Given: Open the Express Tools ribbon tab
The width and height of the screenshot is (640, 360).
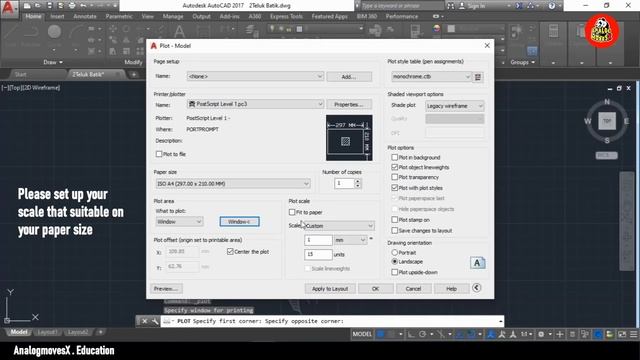Looking at the screenshot, I should (286, 16).
